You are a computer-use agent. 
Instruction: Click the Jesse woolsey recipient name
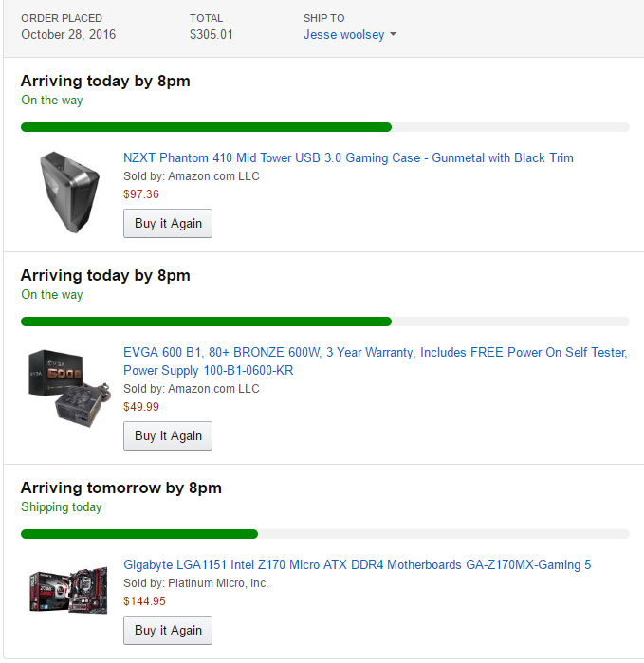pos(343,35)
